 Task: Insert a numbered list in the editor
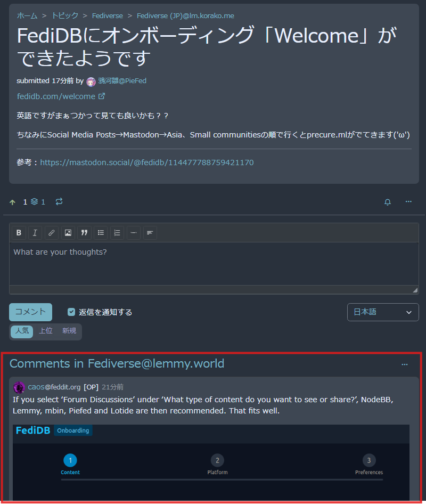tap(117, 233)
